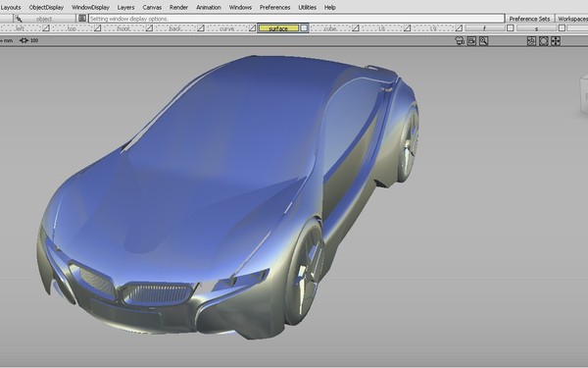Open the Canvas menu

point(152,7)
